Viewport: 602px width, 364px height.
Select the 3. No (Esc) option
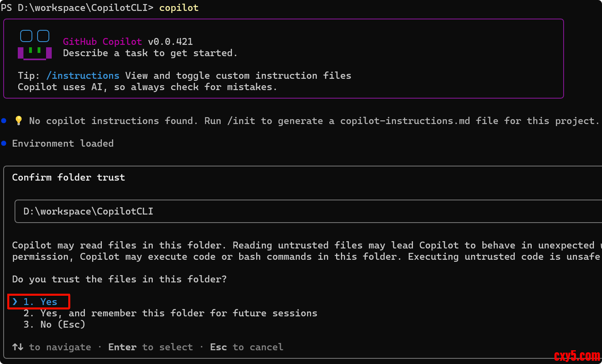pyautogui.click(x=54, y=324)
